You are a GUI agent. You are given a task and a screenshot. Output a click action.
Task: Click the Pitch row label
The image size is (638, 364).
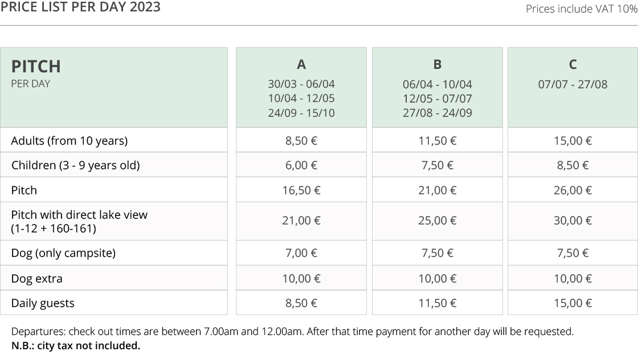point(24,190)
